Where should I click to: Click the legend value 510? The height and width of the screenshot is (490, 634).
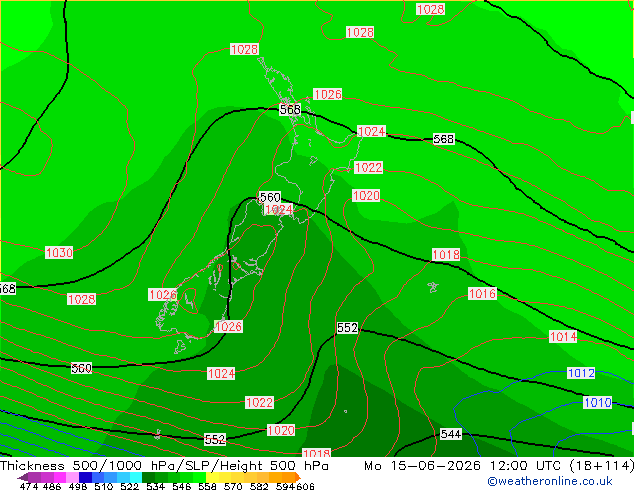pos(104,486)
